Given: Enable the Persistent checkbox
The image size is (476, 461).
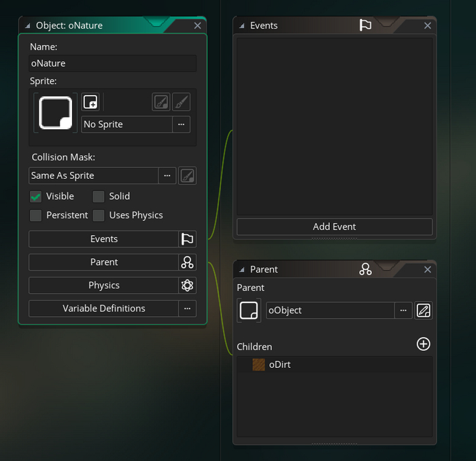Looking at the screenshot, I should point(35,216).
